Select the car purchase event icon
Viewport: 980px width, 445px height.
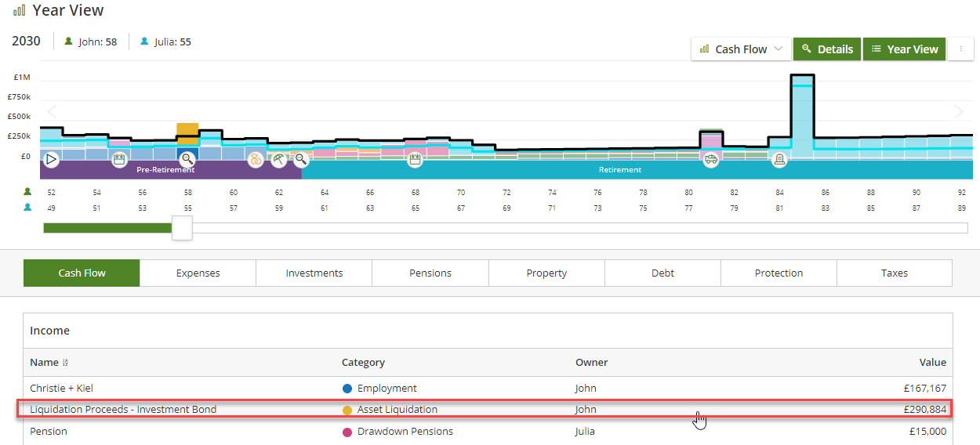click(x=710, y=160)
